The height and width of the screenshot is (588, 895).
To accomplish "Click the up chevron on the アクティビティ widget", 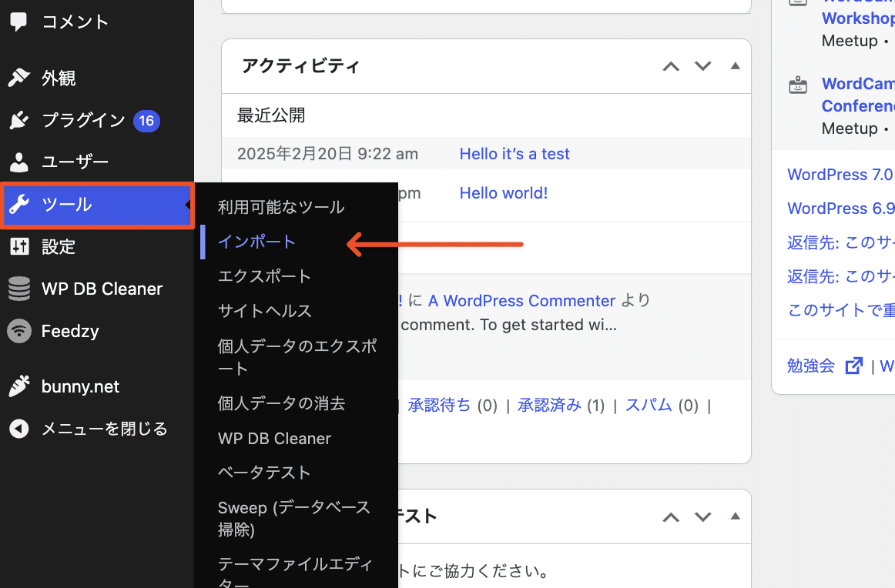I will click(670, 66).
